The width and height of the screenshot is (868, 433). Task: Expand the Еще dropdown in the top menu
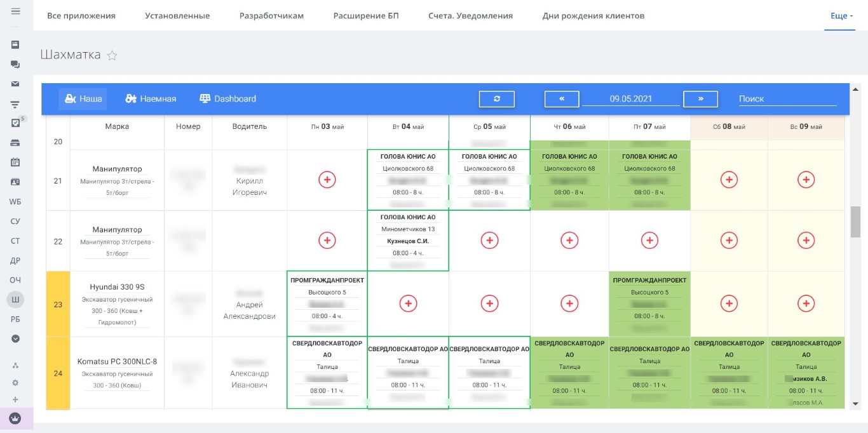click(842, 16)
